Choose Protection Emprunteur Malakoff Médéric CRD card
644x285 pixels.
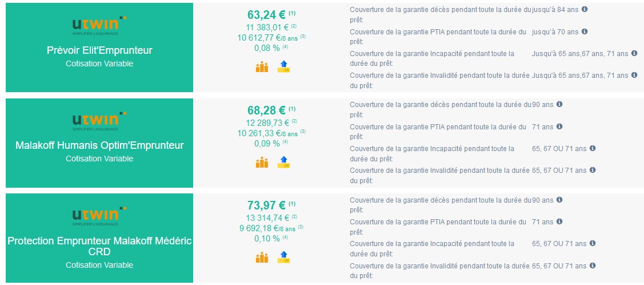click(99, 237)
